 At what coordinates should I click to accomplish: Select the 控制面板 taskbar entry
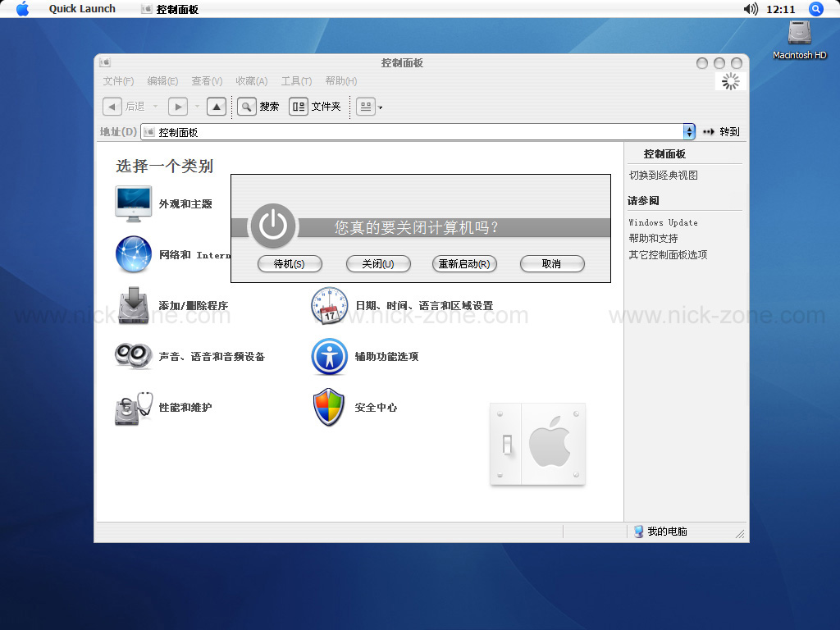(x=171, y=9)
